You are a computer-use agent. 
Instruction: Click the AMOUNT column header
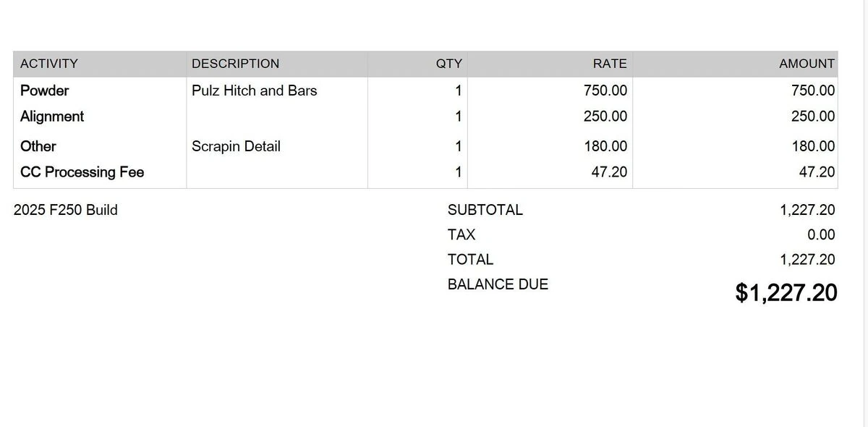click(x=807, y=64)
